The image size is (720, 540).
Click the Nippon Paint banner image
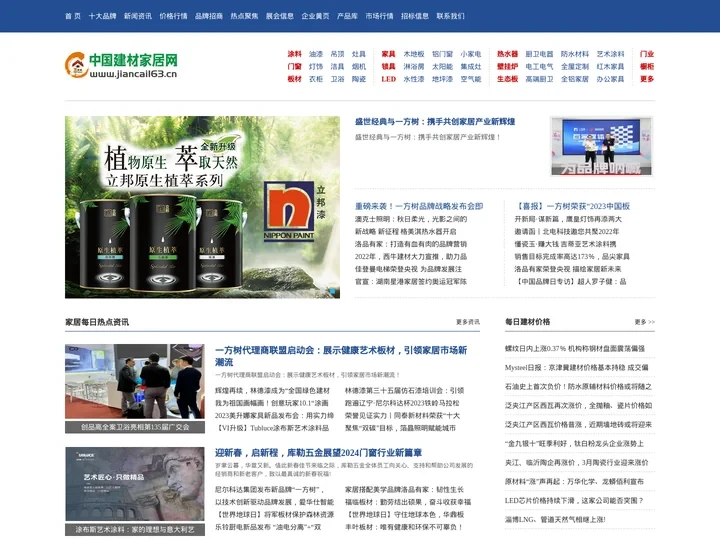pyautogui.click(x=202, y=207)
